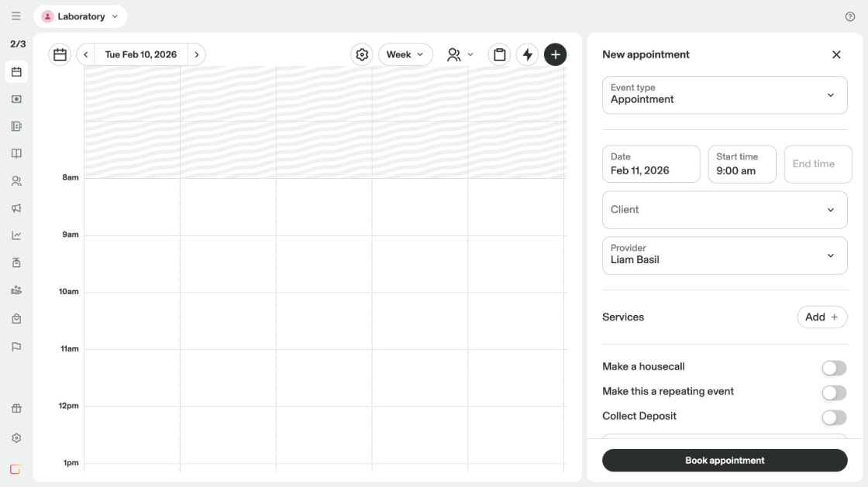
Task: Close the New appointment panel
Action: tap(836, 54)
